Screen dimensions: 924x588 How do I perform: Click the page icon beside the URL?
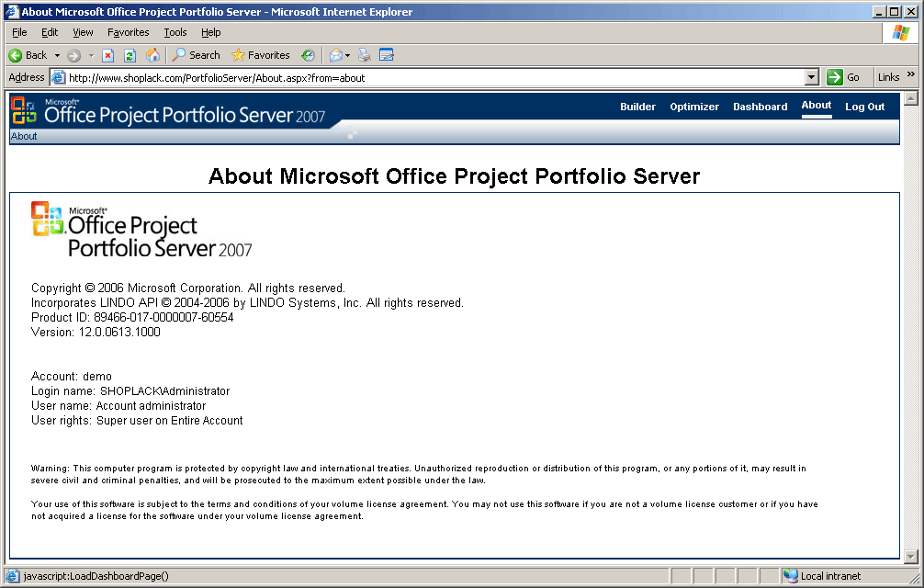click(x=58, y=78)
